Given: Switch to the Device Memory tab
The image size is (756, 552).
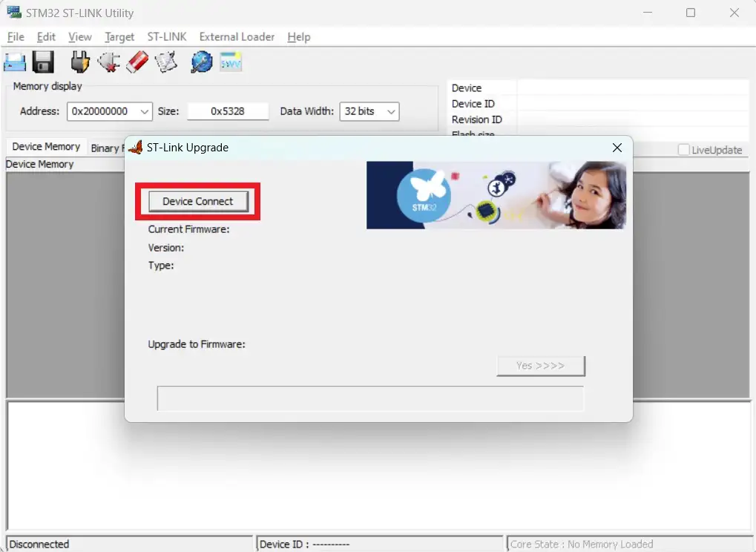Looking at the screenshot, I should (x=46, y=147).
